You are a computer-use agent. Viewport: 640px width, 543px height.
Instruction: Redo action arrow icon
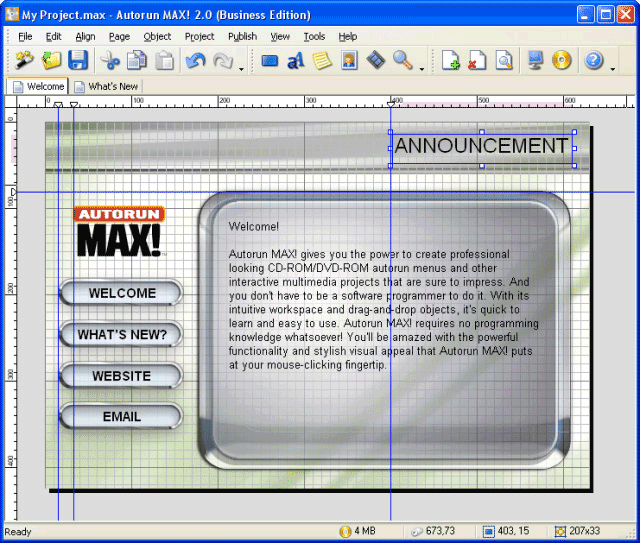(223, 60)
